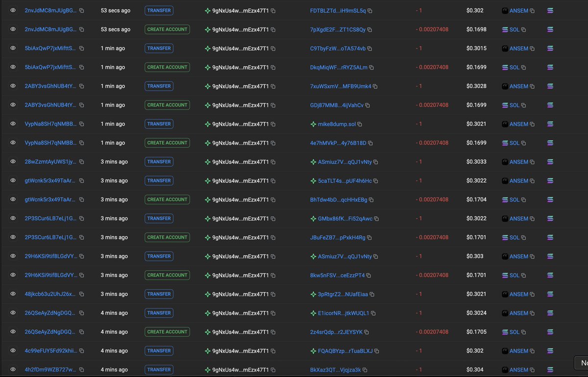The height and width of the screenshot is (377, 588).
Task: Copy sender address in the E1icorNR...jtkWUQL1 row
Action: coord(272,313)
